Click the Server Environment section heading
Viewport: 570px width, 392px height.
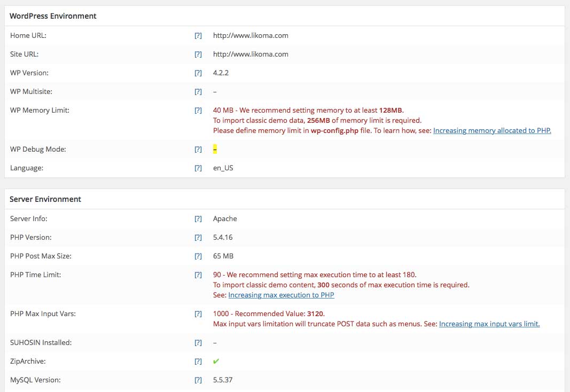[45, 199]
